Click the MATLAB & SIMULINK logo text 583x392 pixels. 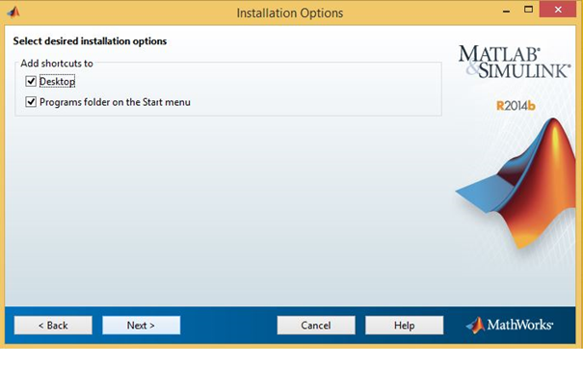pos(515,62)
